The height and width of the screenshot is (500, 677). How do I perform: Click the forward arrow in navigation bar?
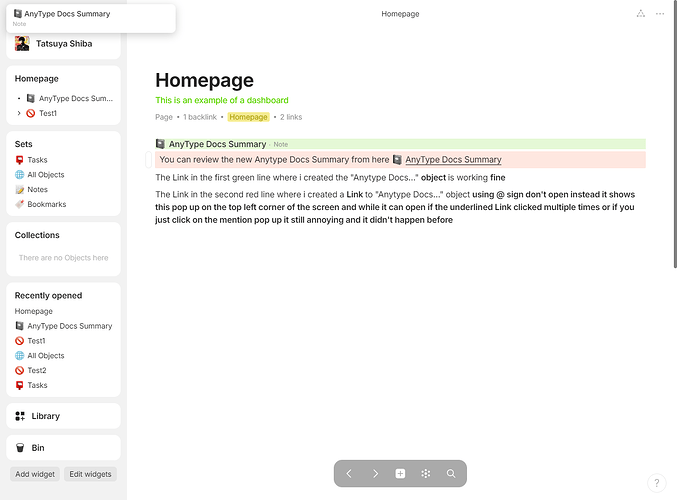coord(375,474)
